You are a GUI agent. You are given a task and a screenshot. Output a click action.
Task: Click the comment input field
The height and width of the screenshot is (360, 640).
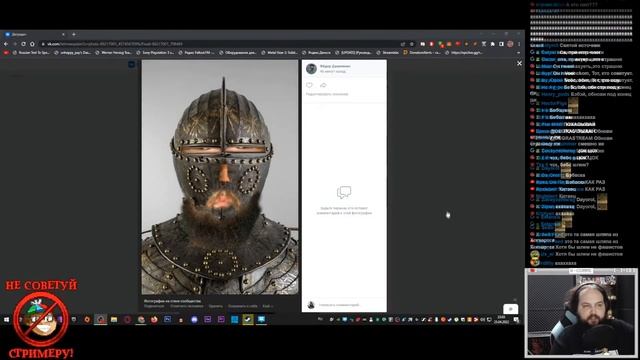coord(351,305)
